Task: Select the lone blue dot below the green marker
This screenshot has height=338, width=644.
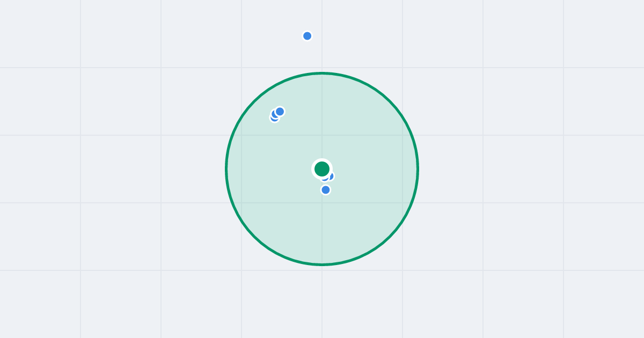Action: [326, 189]
